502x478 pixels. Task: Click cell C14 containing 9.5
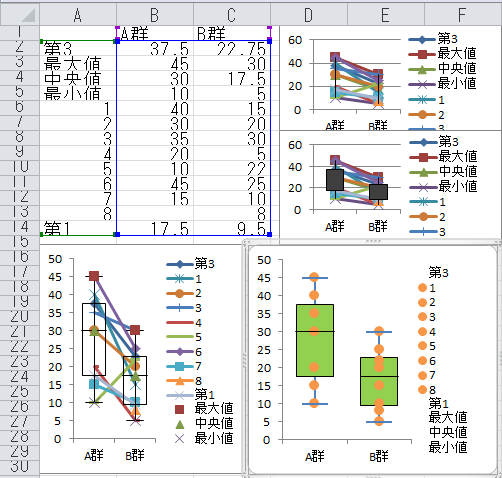(x=232, y=228)
